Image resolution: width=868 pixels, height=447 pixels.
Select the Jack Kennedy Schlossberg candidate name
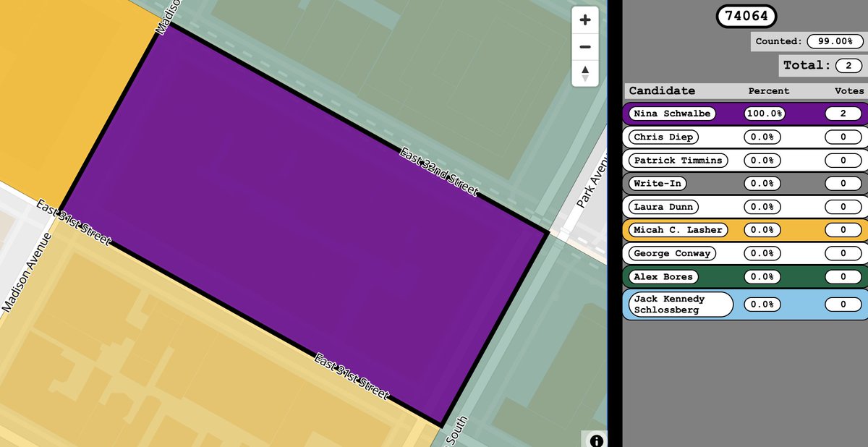tap(680, 304)
